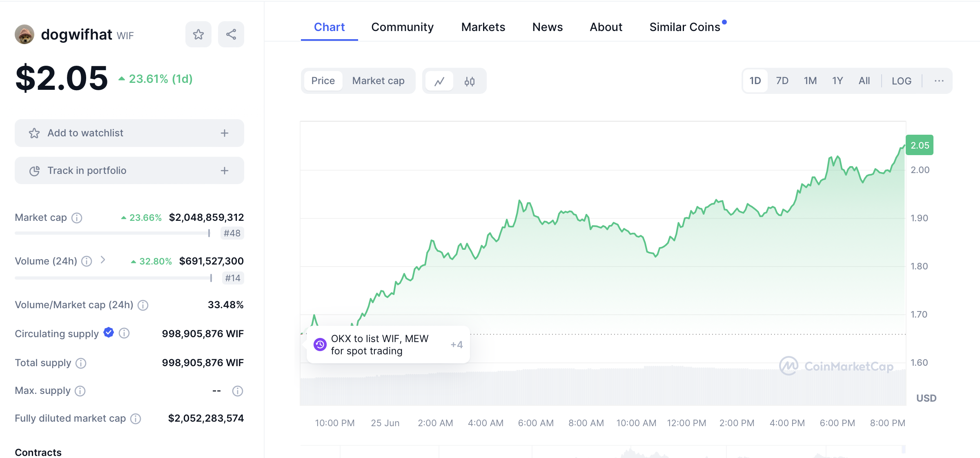Go to the Similar Coins tab

tap(685, 27)
